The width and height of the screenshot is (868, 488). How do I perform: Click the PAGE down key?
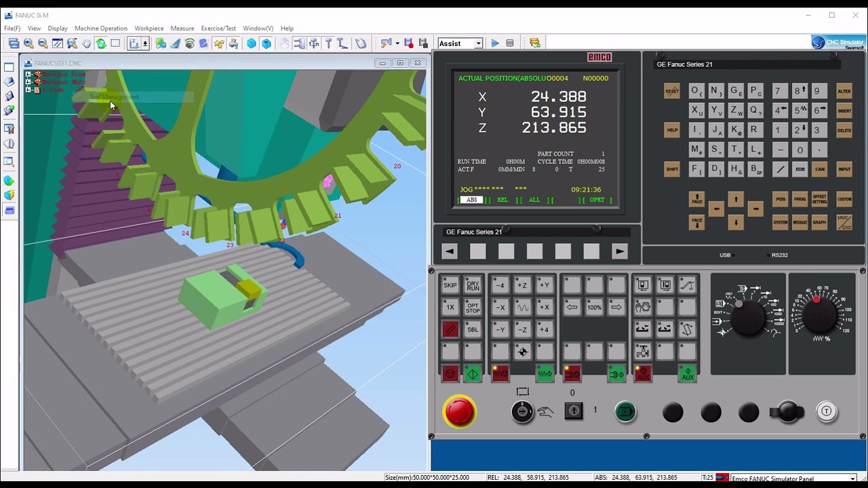[x=696, y=222]
